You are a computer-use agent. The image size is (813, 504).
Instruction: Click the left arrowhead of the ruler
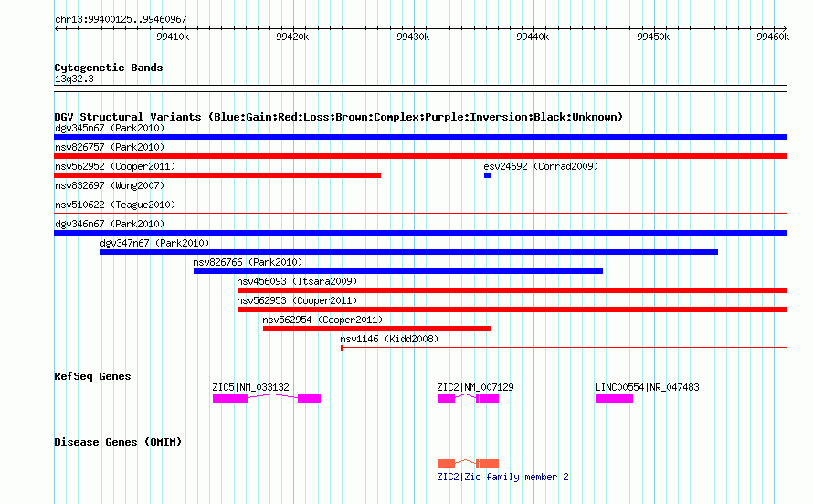point(57,29)
